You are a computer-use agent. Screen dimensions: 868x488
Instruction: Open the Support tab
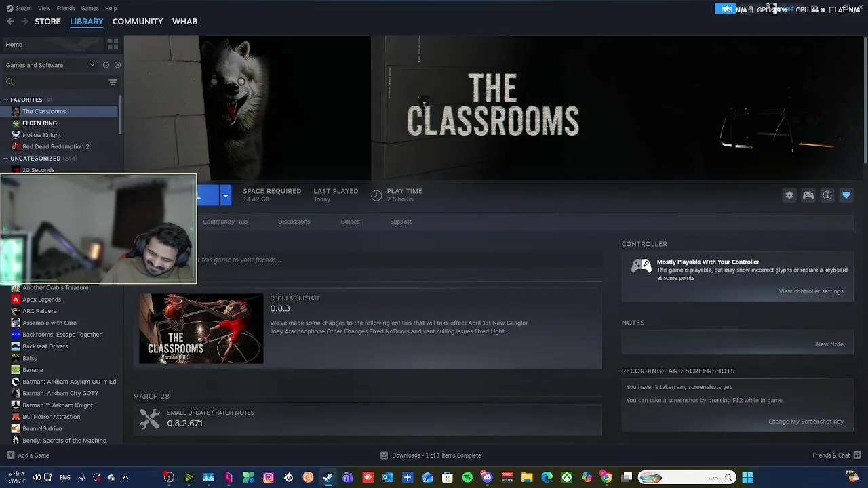click(401, 222)
